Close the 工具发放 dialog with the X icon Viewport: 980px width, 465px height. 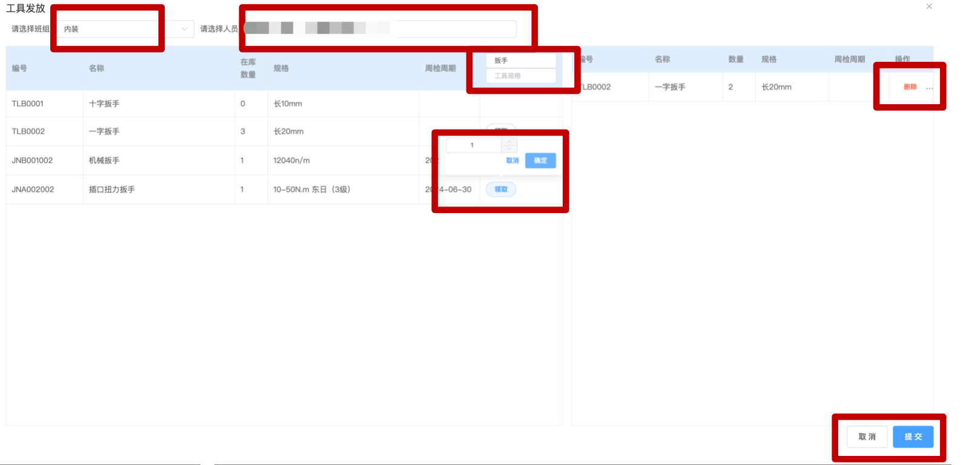(929, 7)
